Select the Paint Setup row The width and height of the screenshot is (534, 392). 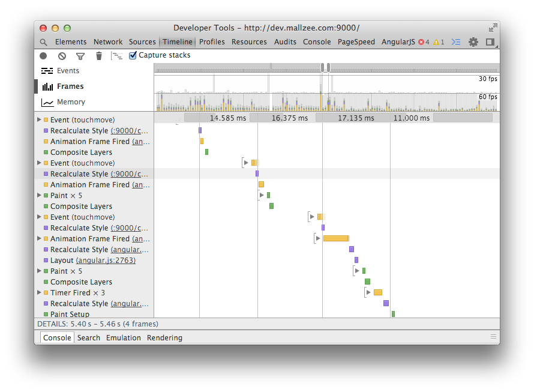[94, 314]
